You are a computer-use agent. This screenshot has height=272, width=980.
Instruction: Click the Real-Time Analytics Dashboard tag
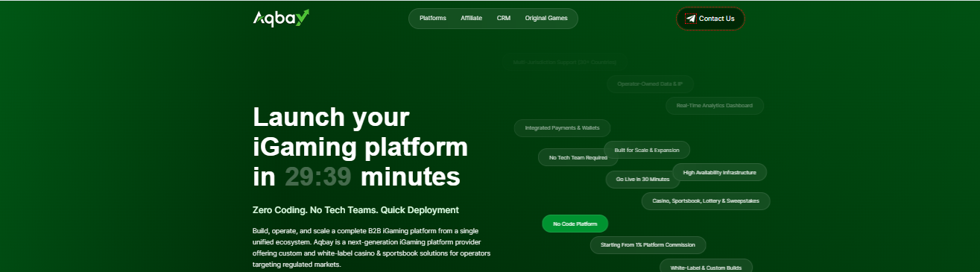click(715, 106)
